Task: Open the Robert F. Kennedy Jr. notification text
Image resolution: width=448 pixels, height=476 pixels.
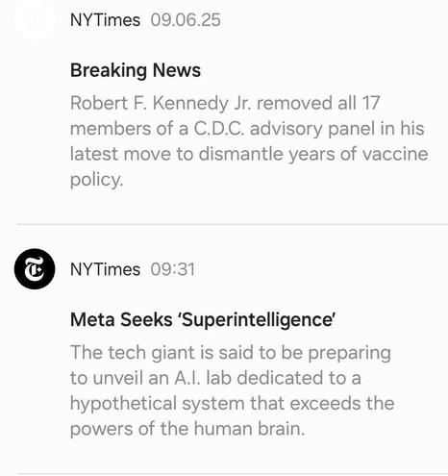Action: 249,141
